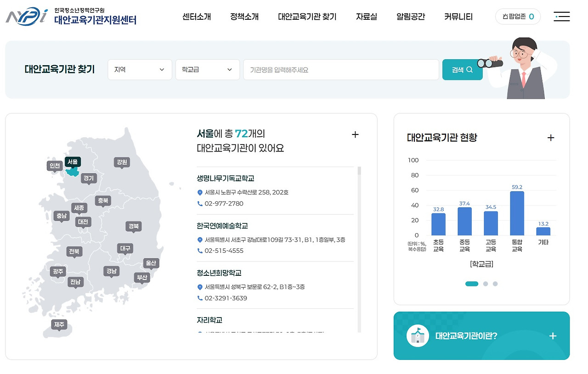Viewport: 588px width, 374px height.
Task: Click phone number 02-515-4555
Action: 224,251
